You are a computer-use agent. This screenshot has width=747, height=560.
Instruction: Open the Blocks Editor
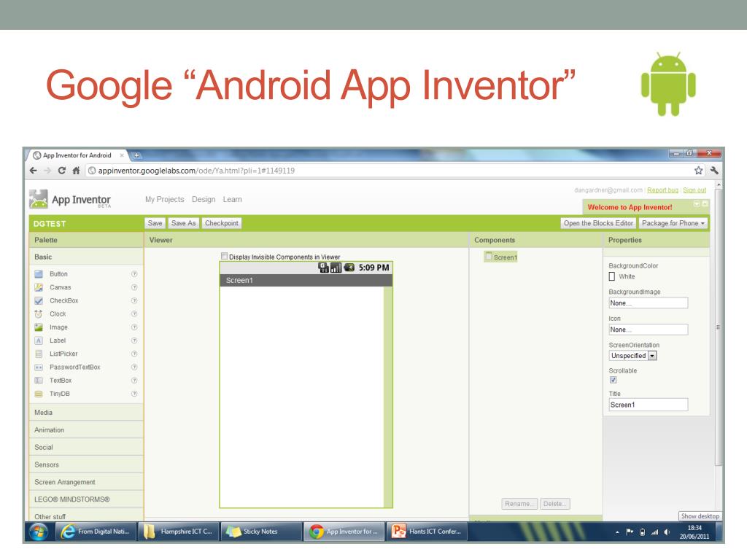coord(598,223)
